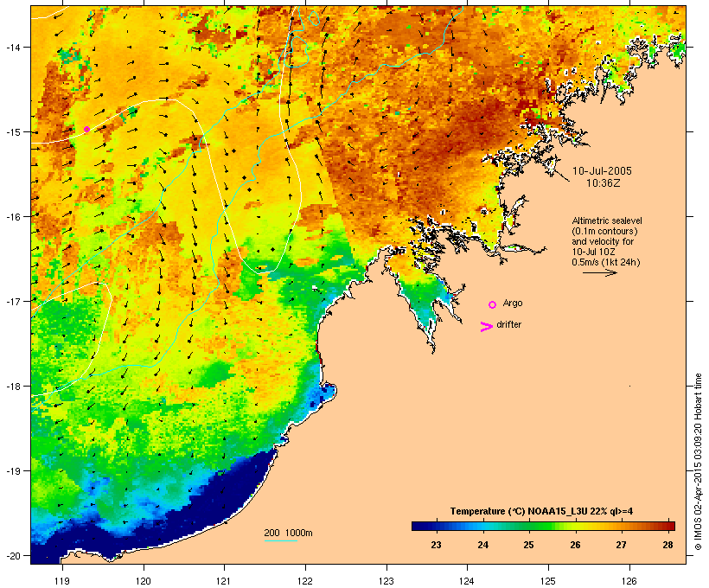
Task: Click the IMOS copyright timestamp along the right edge
Action: 698,462
